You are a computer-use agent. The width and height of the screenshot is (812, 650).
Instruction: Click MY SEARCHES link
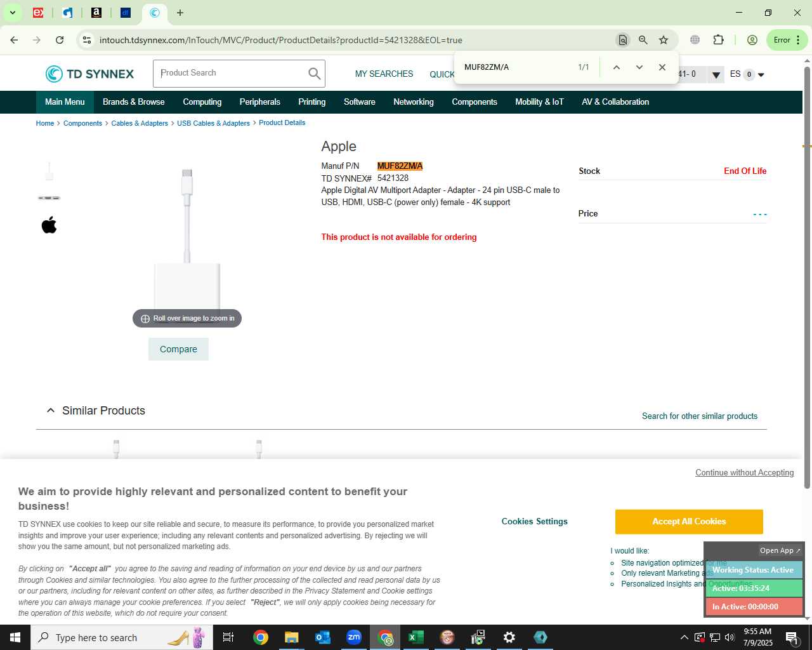coord(384,74)
